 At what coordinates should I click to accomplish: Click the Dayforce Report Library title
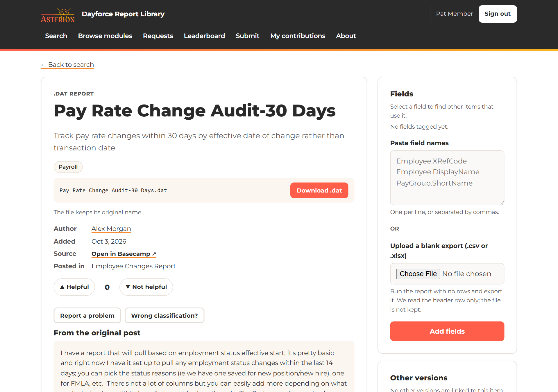tap(123, 14)
